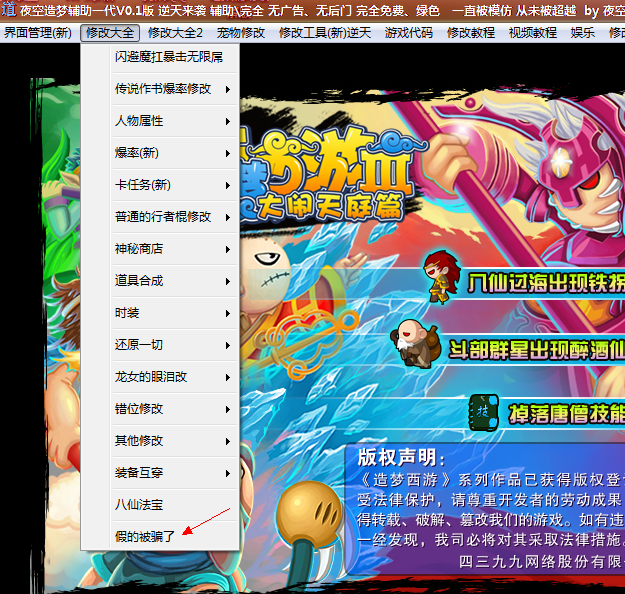Select the 假的被骗了 menu entry
The height and width of the screenshot is (594, 625).
[x=175, y=537]
